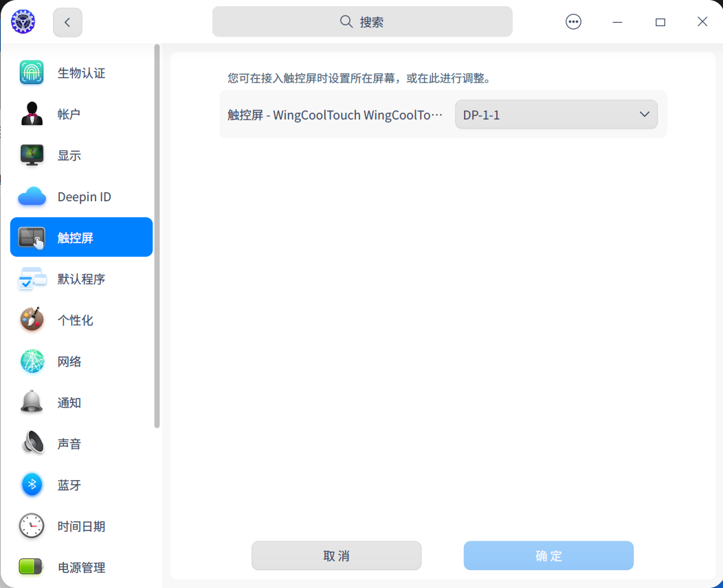Select 触控屏 in the sidebar
This screenshot has width=723, height=588.
tap(80, 237)
